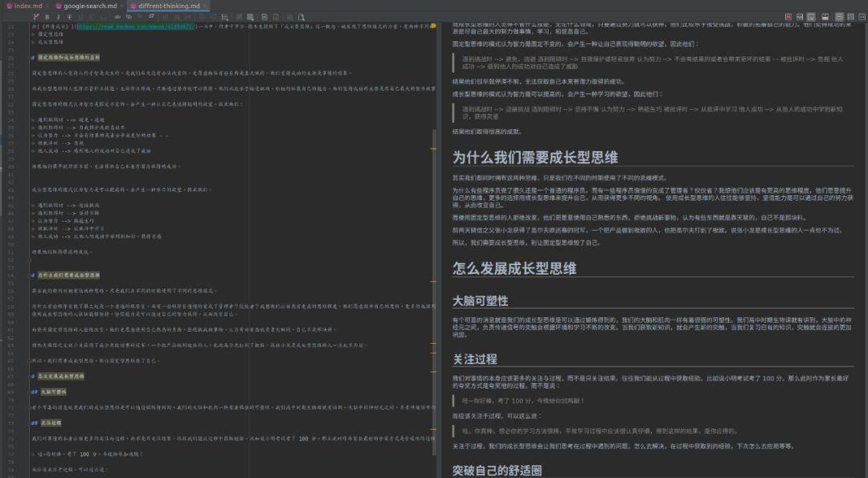Close the google-search.md tab

point(122,6)
